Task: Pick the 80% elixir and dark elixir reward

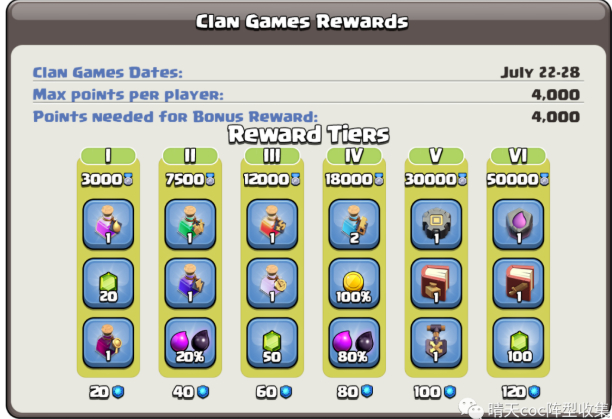Action: [354, 343]
